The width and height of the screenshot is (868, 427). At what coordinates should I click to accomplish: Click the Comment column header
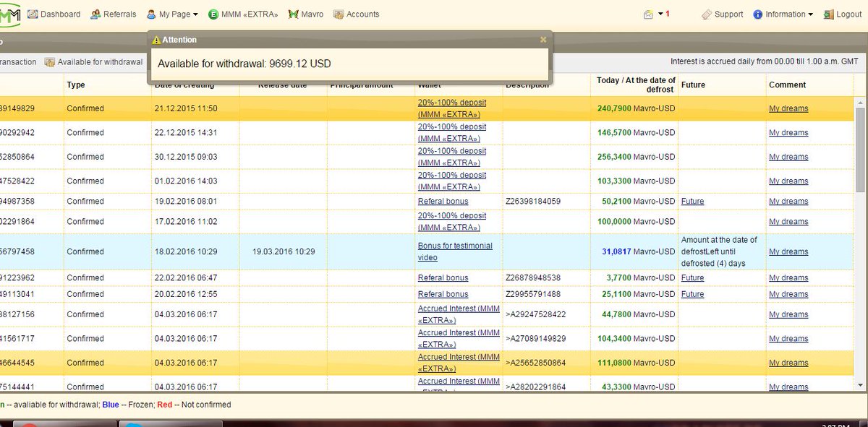tap(786, 85)
